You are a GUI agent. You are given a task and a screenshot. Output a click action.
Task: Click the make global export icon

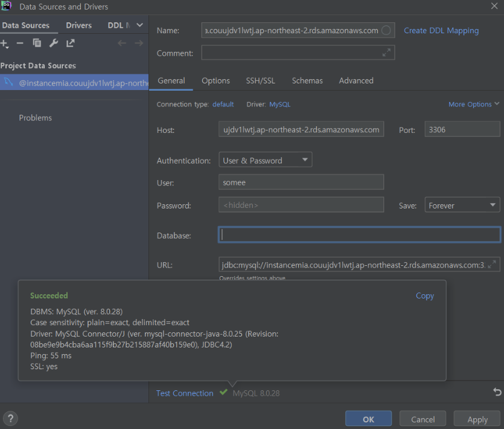pyautogui.click(x=71, y=43)
